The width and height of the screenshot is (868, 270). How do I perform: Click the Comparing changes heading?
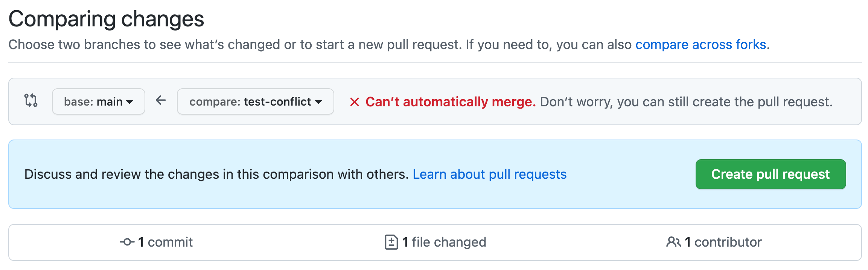[x=107, y=19]
